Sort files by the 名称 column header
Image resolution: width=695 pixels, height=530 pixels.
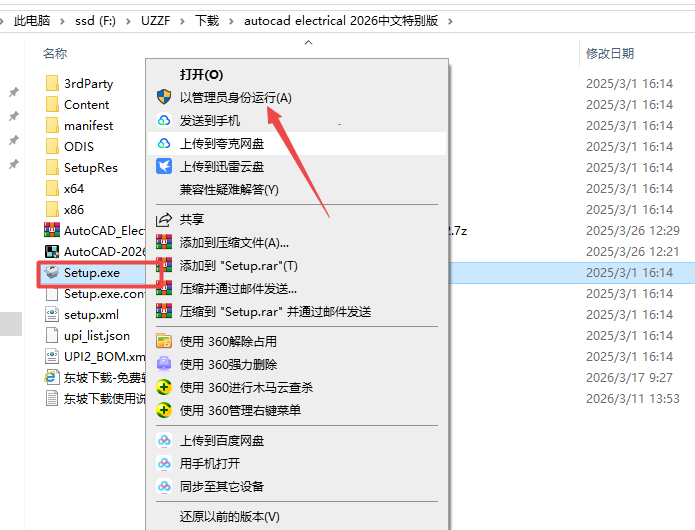pyautogui.click(x=56, y=53)
